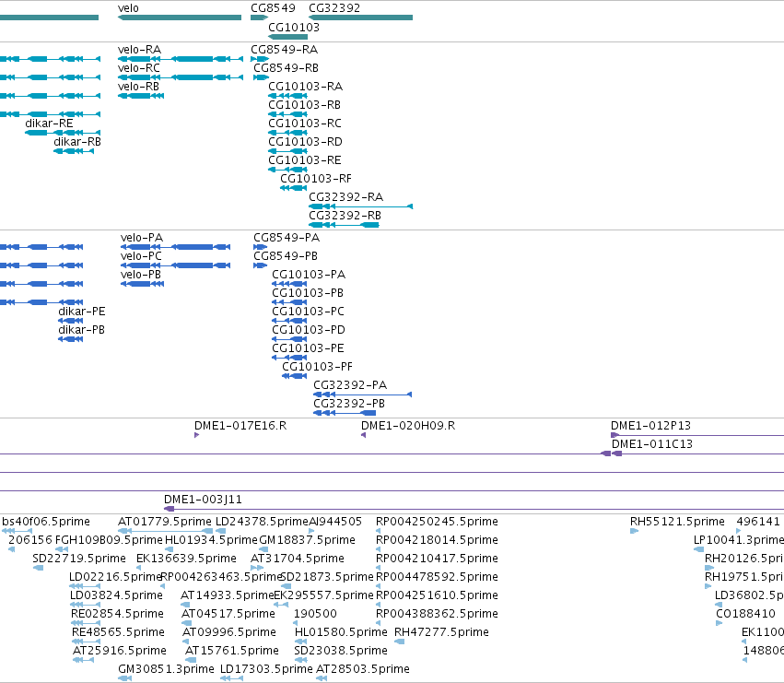Select the velo gene feature

(x=180, y=18)
